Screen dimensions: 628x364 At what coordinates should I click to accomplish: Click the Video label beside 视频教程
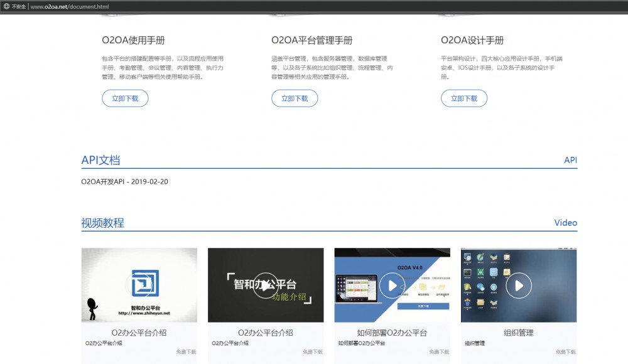[x=566, y=223]
